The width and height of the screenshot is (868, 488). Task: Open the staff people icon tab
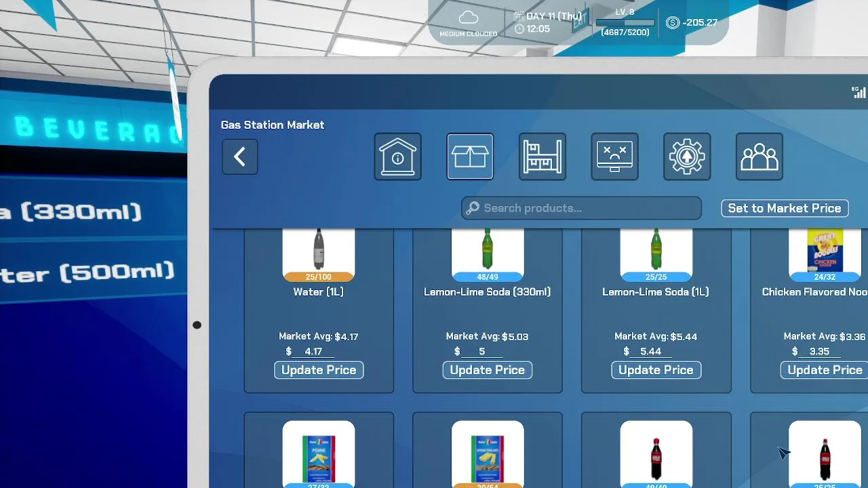(759, 157)
